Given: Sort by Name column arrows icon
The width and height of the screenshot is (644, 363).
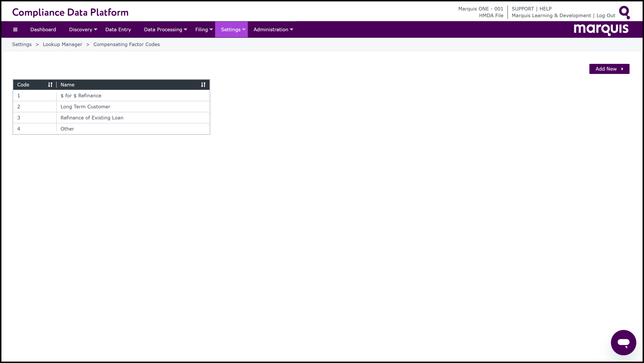Looking at the screenshot, I should (203, 85).
